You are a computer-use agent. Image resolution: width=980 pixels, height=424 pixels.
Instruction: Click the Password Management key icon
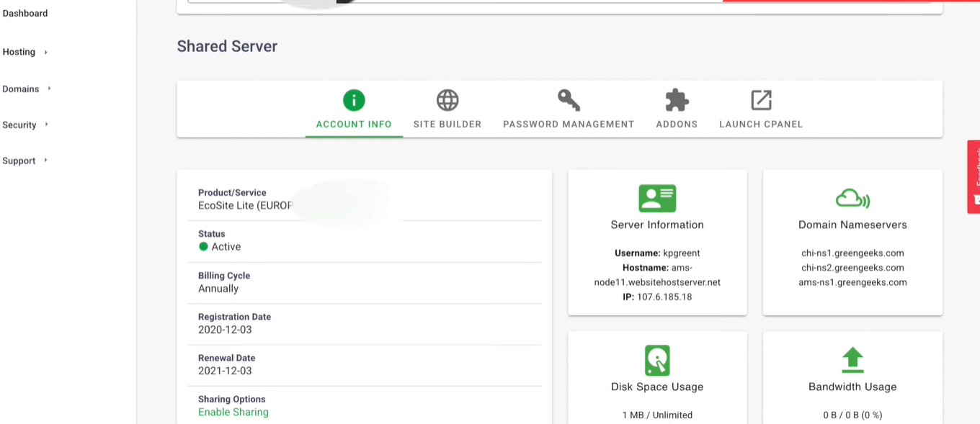tap(569, 100)
